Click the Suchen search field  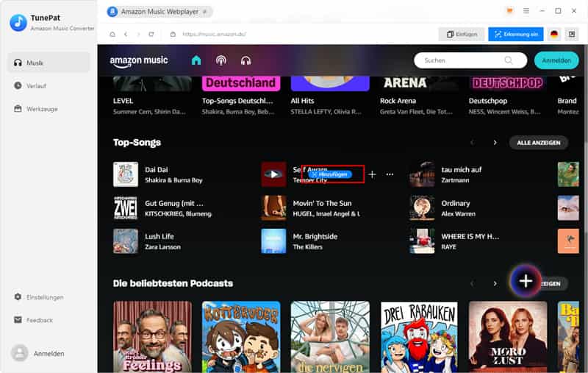pyautogui.click(x=470, y=60)
